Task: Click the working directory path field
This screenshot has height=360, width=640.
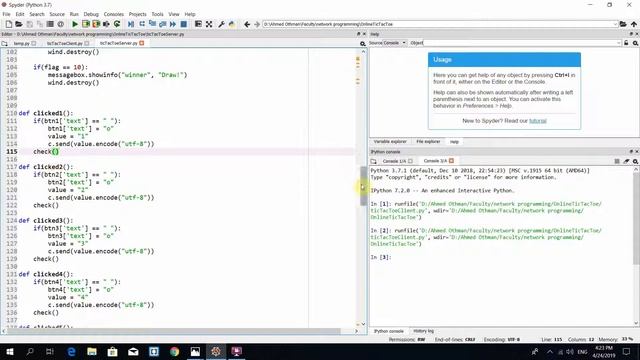Action: pos(438,24)
